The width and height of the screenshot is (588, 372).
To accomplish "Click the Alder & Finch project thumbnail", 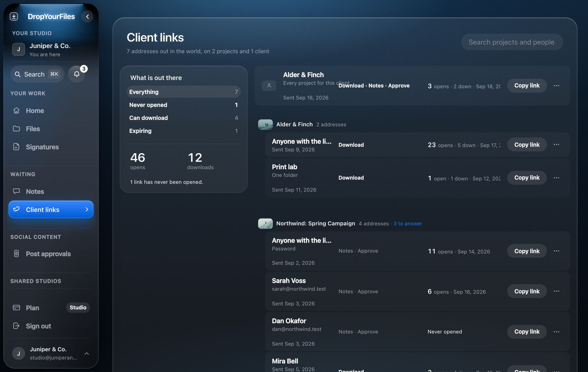I will [265, 125].
